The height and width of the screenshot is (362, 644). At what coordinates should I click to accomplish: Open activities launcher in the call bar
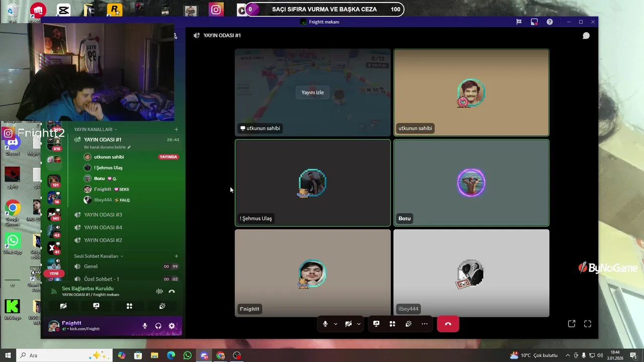(x=392, y=324)
